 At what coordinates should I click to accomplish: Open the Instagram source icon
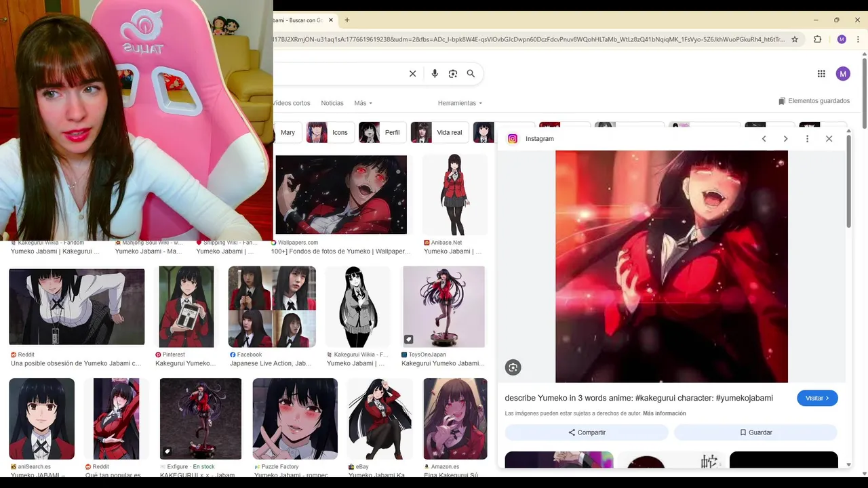[x=513, y=139]
